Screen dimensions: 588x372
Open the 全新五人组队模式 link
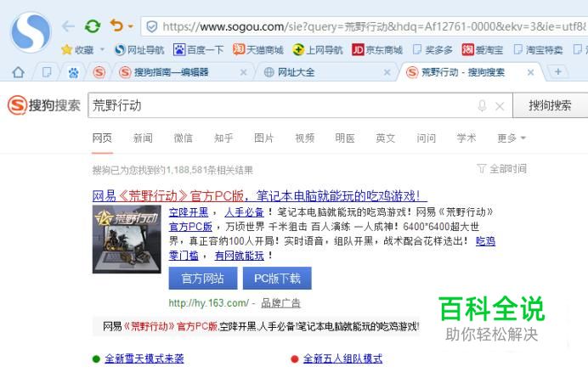point(342,359)
